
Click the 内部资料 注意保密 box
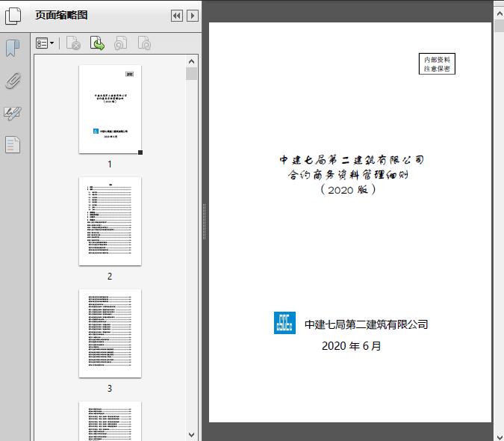437,64
